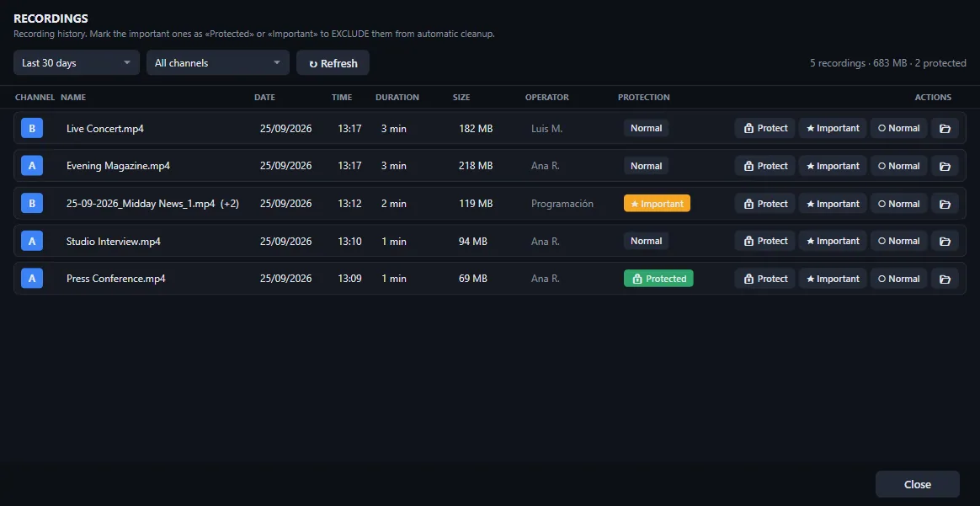This screenshot has height=506, width=980.
Task: Protect the Evening Magazine.mp4 recording
Action: pos(765,166)
